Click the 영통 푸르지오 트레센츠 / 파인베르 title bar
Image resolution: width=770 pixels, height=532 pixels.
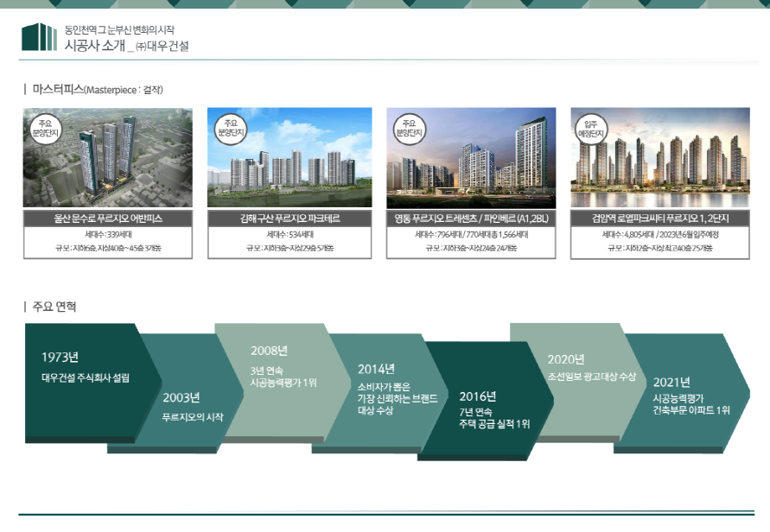[471, 219]
